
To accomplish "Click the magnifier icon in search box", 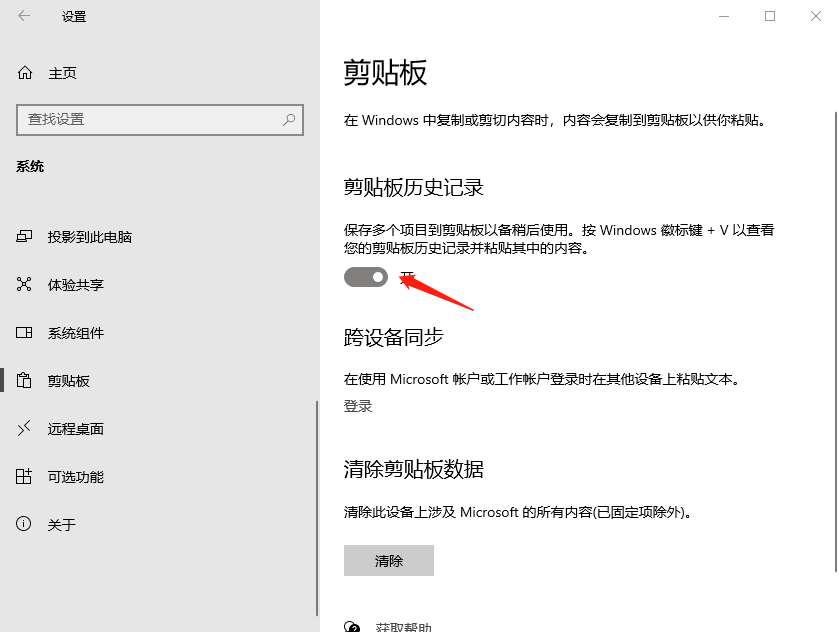I will click(x=288, y=120).
